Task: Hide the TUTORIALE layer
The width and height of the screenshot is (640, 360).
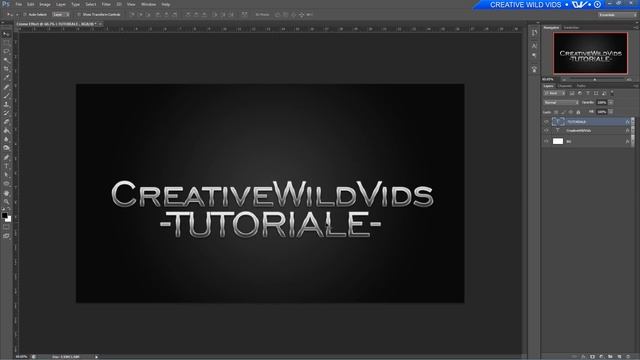Action: (546, 122)
